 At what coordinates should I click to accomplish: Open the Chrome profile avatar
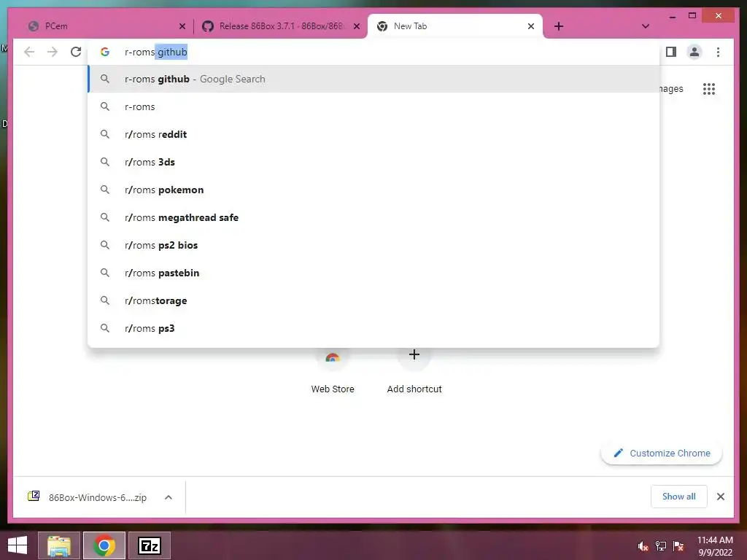tap(694, 52)
